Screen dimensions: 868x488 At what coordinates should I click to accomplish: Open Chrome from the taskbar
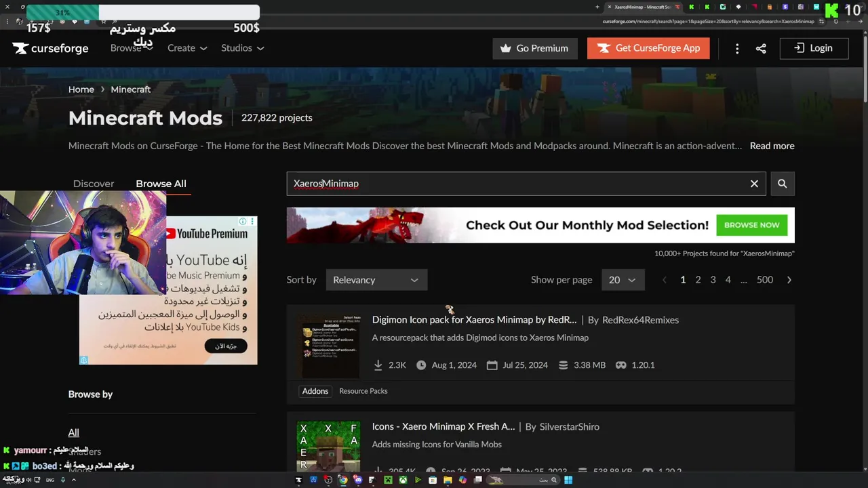click(x=344, y=480)
